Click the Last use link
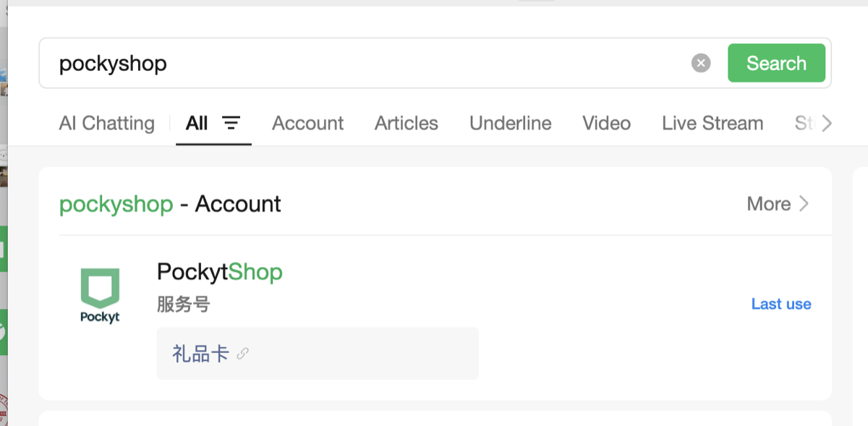This screenshot has height=426, width=868. [x=781, y=304]
